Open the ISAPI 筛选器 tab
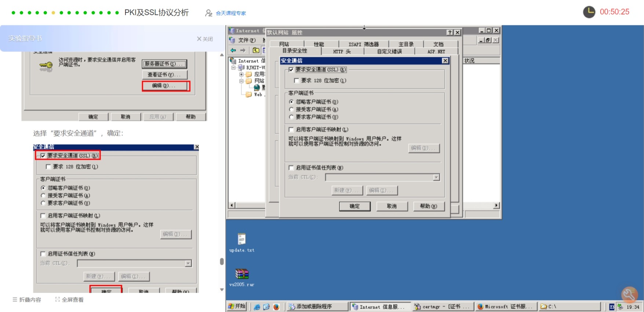This screenshot has width=644, height=312. pyautogui.click(x=363, y=44)
